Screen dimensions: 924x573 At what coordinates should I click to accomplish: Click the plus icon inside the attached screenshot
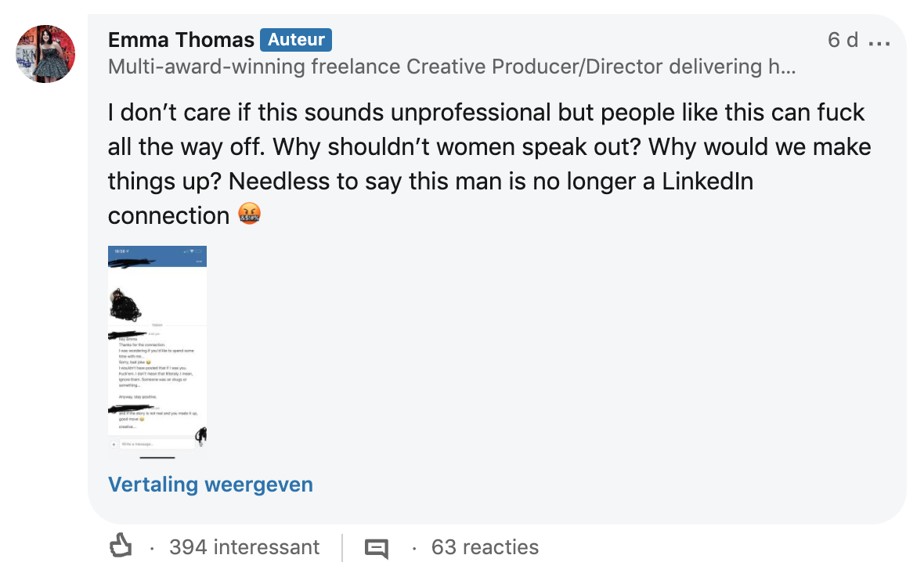(114, 444)
